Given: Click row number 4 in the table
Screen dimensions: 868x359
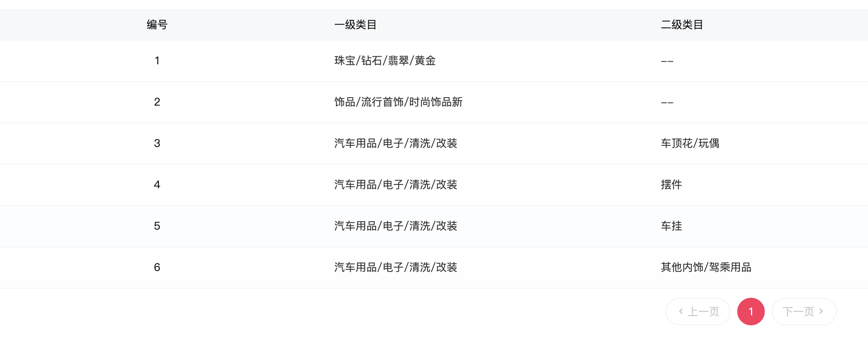Looking at the screenshot, I should (x=157, y=185).
